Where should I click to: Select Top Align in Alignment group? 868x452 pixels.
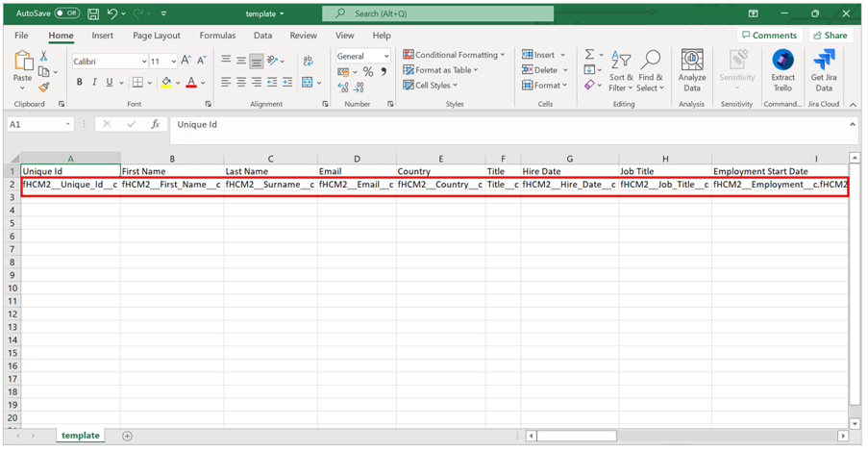(x=226, y=61)
